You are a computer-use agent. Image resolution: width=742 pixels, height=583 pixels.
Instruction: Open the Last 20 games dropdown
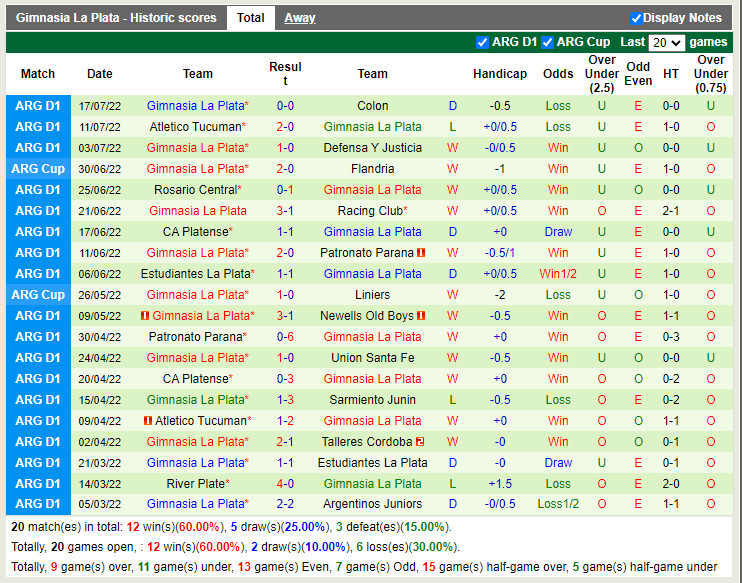(666, 43)
